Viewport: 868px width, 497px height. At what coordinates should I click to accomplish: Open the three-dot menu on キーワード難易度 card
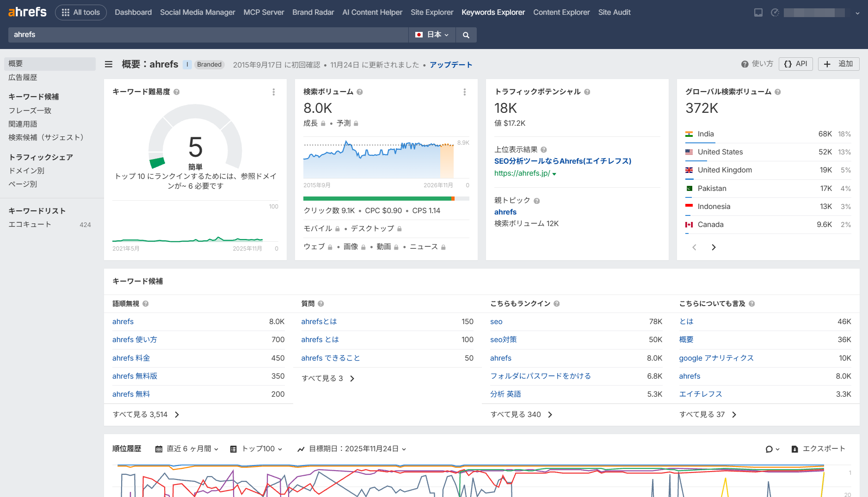point(274,92)
